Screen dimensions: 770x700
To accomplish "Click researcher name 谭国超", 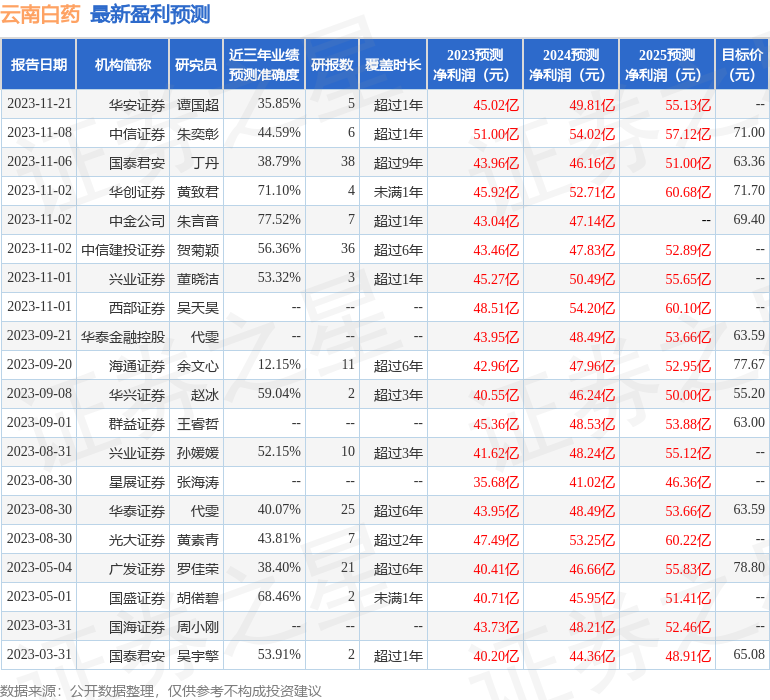I will pyautogui.click(x=197, y=105).
